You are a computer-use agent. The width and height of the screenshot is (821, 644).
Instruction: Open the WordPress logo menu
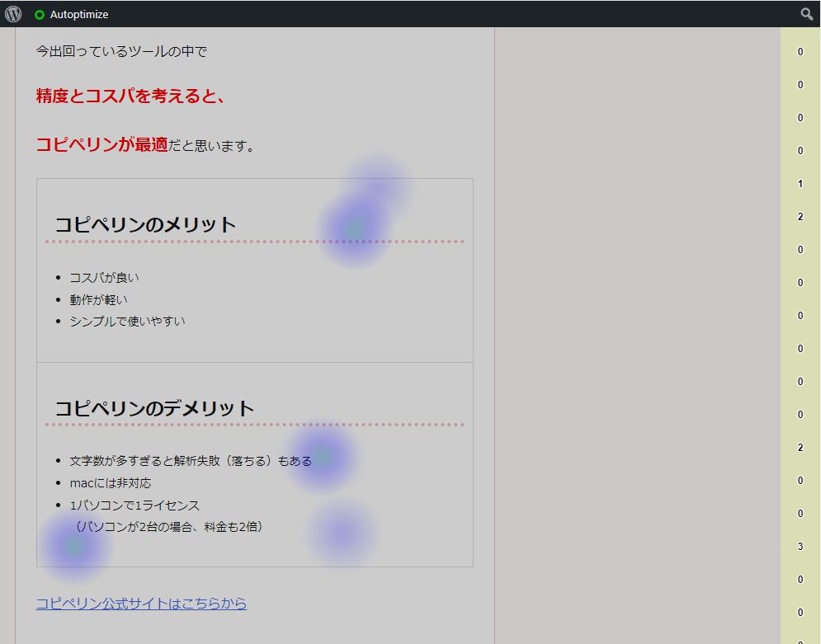pos(13,14)
